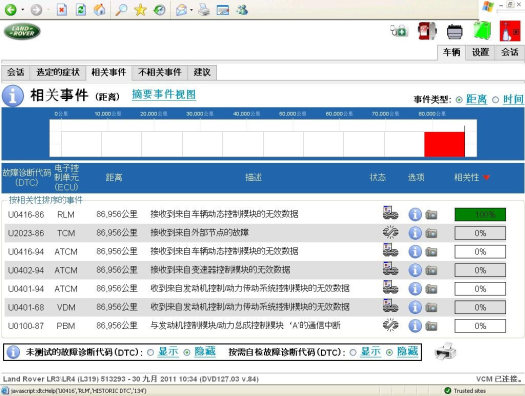This screenshot has width=525, height=396.
Task: Sort by 相关性 red arrow
Action: coord(486,177)
